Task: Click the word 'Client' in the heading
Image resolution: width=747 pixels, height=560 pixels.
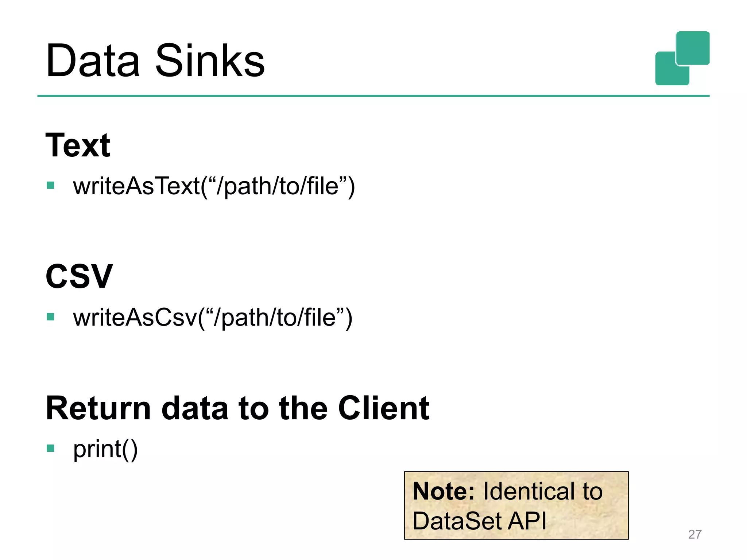Action: click(383, 408)
